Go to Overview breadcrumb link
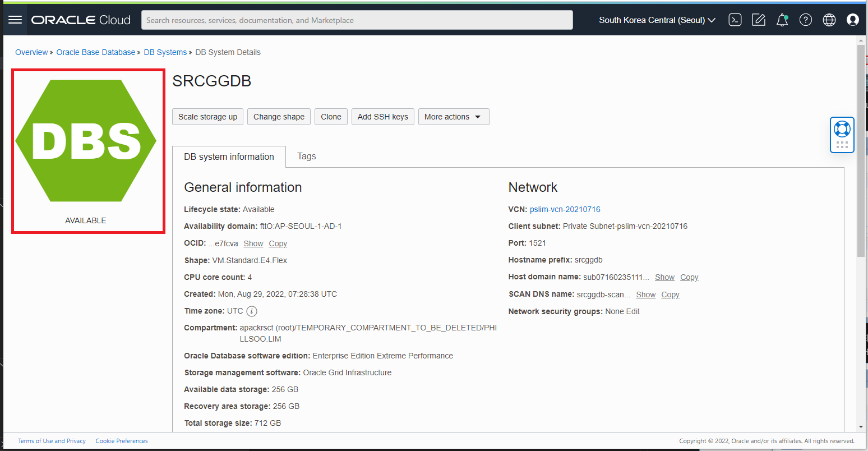Image resolution: width=868 pixels, height=451 pixels. pos(31,52)
